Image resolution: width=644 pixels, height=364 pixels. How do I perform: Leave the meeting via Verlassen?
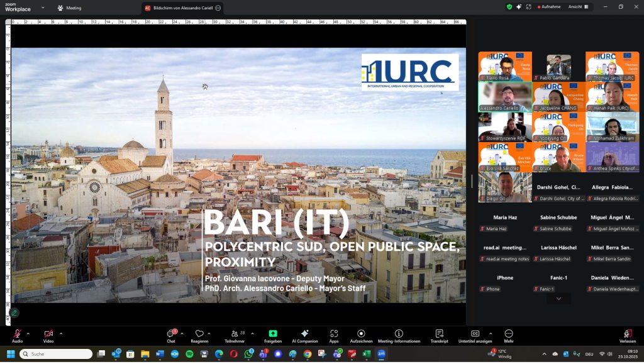pyautogui.click(x=627, y=334)
